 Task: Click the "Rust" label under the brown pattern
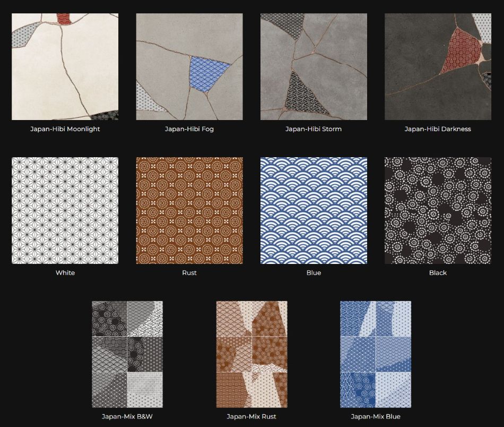click(x=189, y=273)
